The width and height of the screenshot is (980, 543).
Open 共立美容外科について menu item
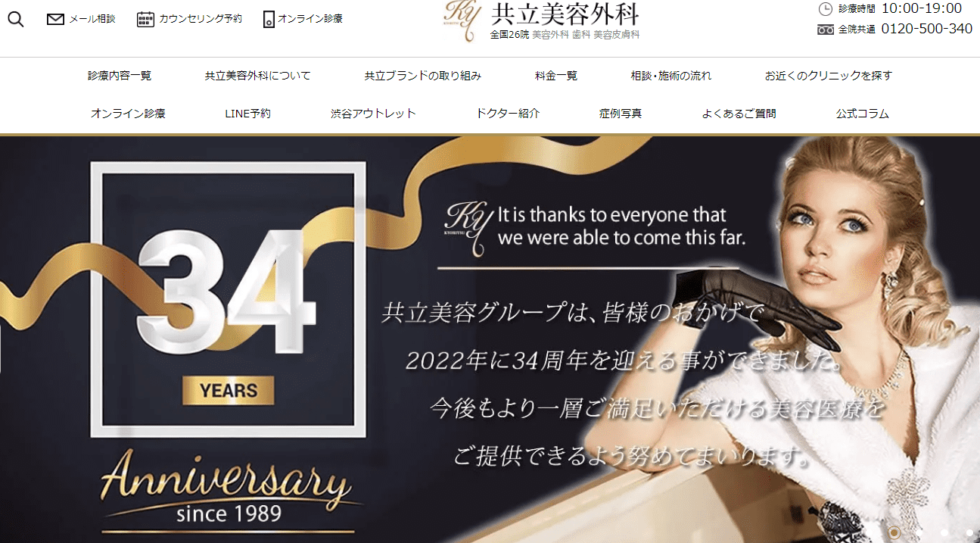257,76
